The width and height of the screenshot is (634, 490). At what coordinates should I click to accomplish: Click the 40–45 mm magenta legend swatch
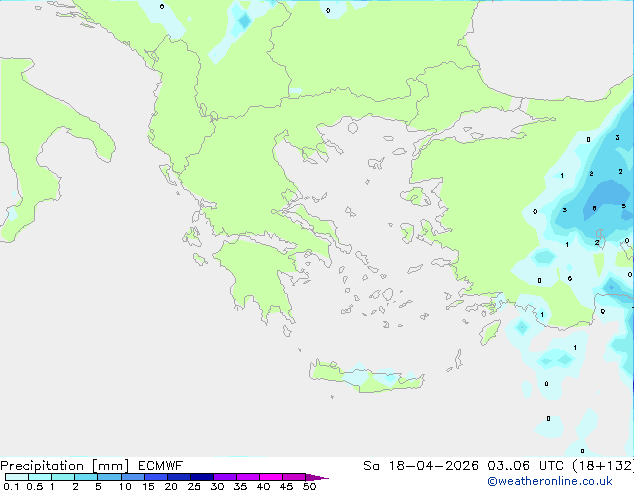(271, 477)
